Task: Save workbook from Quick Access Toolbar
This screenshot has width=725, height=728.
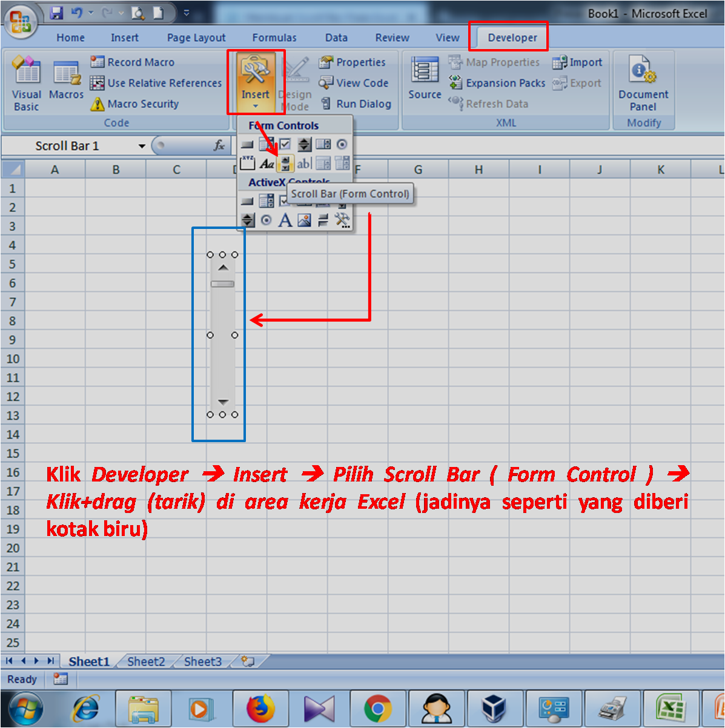Action: point(56,12)
